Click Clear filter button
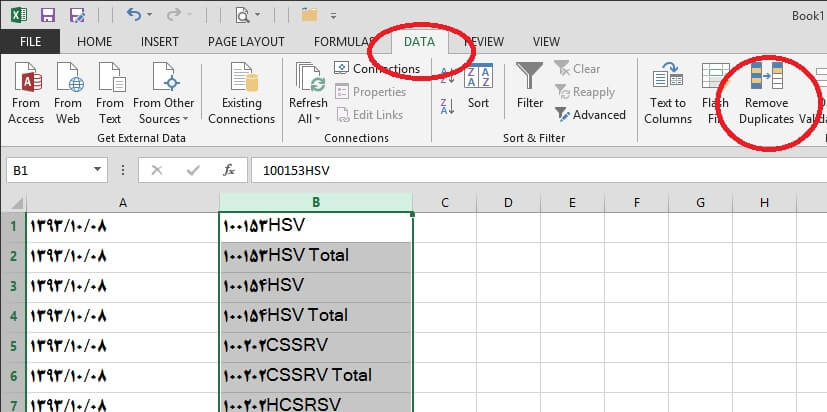This screenshot has width=827, height=412. [x=577, y=69]
